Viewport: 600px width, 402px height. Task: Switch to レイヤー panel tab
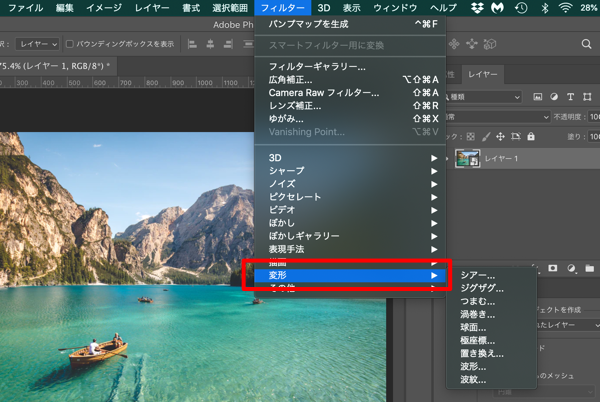pos(483,74)
